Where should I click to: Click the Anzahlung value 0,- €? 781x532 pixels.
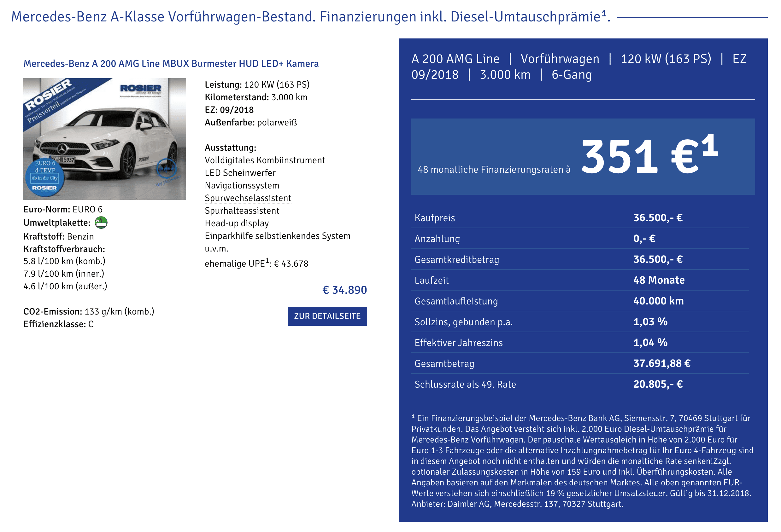click(x=644, y=239)
